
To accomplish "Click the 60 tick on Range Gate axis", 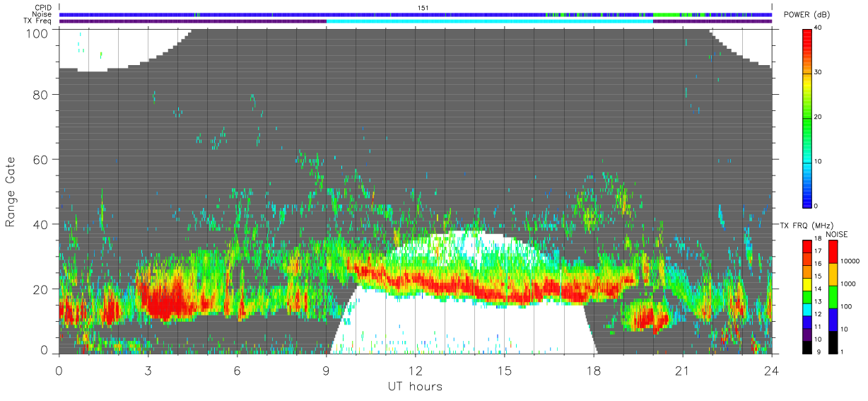I will [41, 159].
